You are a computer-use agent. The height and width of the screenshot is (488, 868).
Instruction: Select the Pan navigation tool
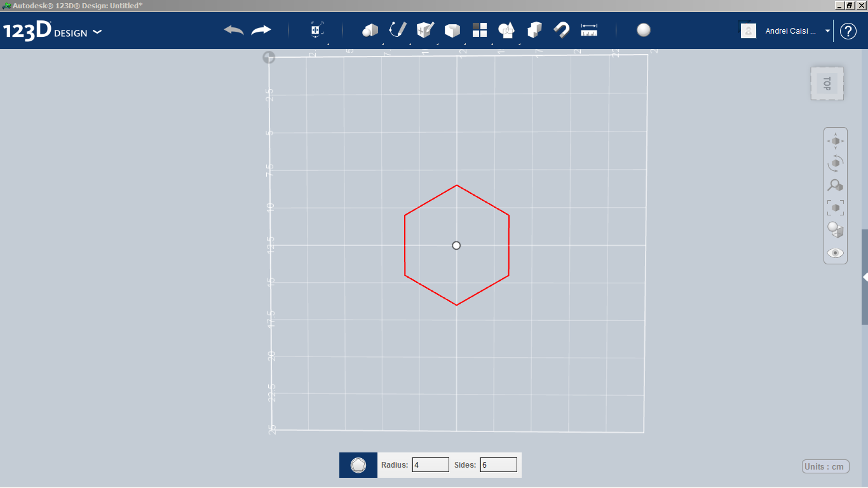pyautogui.click(x=836, y=140)
